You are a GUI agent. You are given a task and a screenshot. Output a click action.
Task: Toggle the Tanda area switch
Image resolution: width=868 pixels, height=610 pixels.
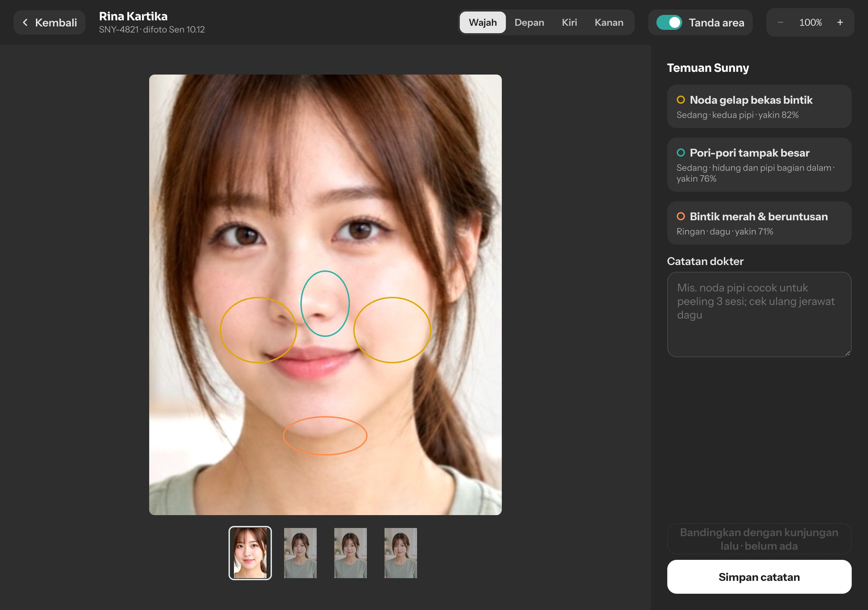click(x=669, y=22)
